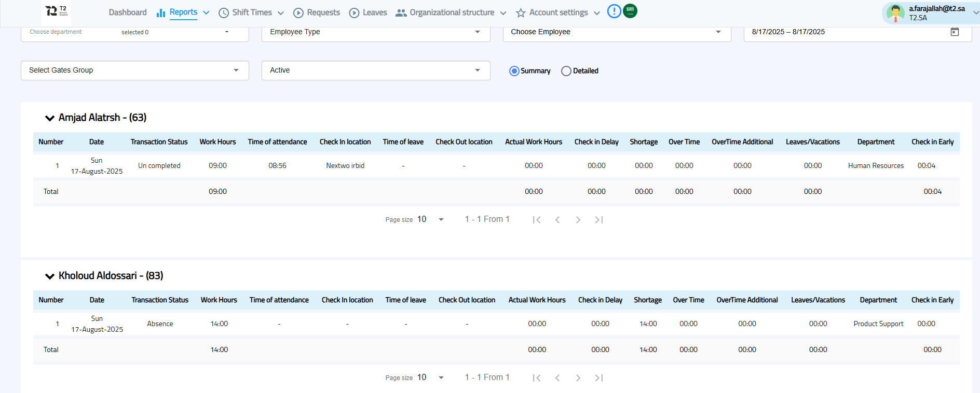The image size is (980, 393).
Task: Collapse the Kholoud Aldossari - (83) section
Action: (50, 276)
